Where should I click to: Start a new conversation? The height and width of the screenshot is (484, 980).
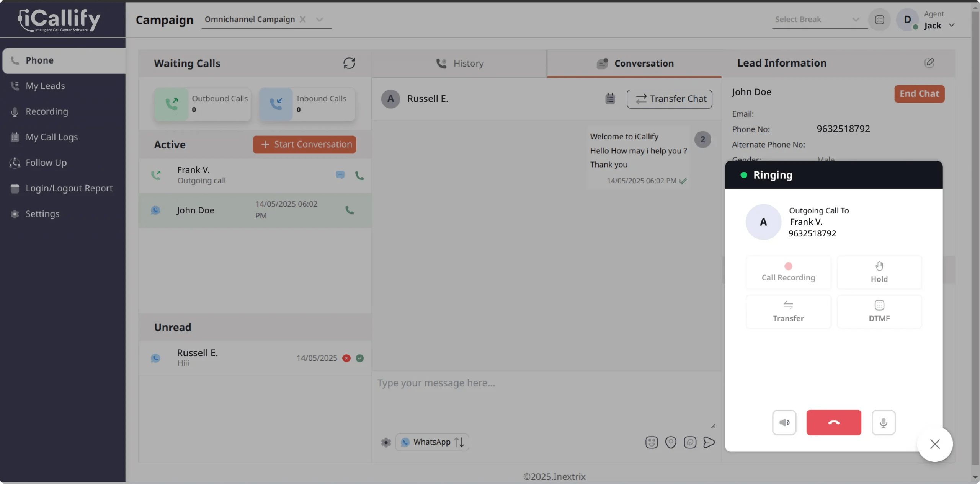[x=304, y=144]
